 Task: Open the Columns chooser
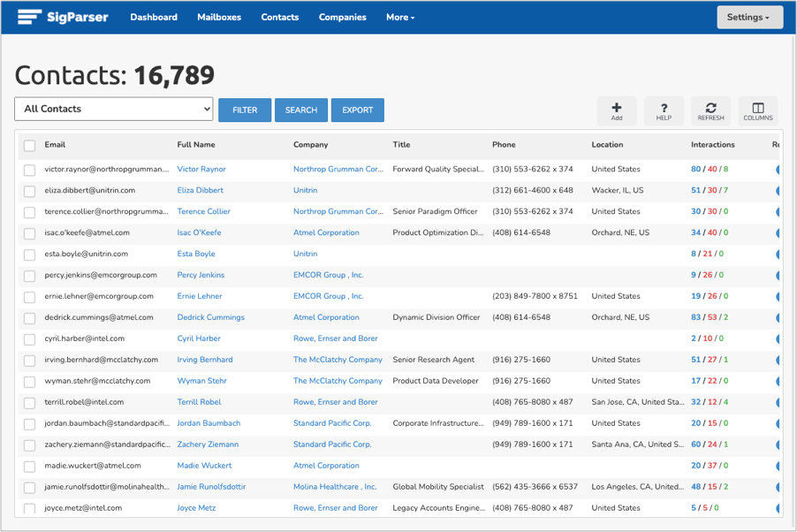758,110
